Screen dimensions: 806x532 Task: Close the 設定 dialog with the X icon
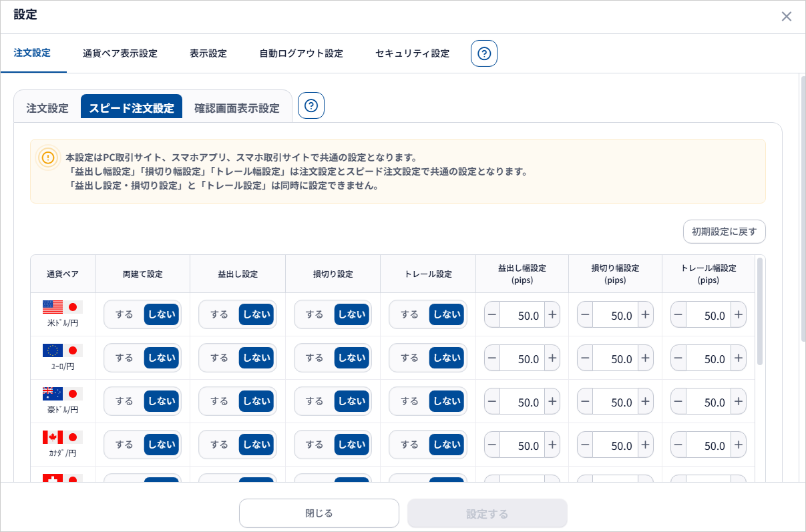pos(787,17)
